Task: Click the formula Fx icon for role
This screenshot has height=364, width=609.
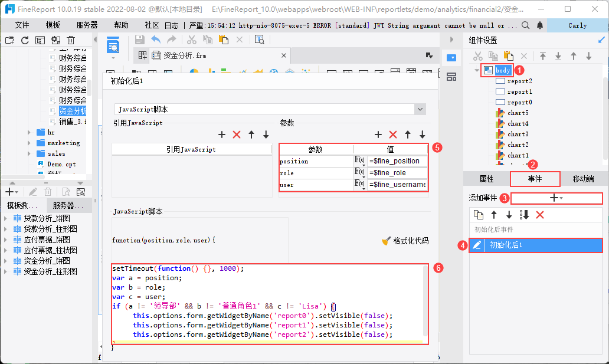Action: 359,172
